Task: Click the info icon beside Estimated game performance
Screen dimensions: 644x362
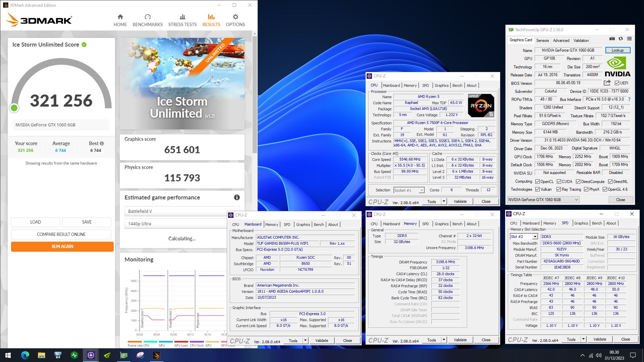Action: pyautogui.click(x=237, y=197)
